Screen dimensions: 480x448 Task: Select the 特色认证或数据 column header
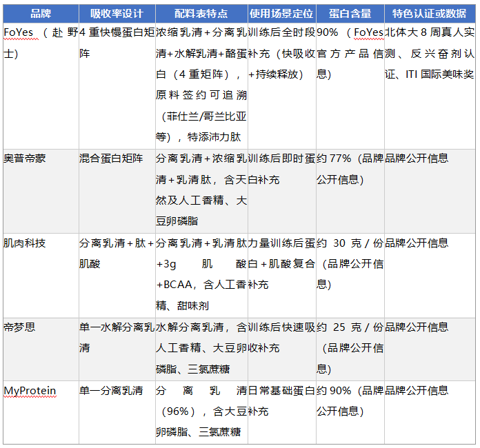point(430,14)
